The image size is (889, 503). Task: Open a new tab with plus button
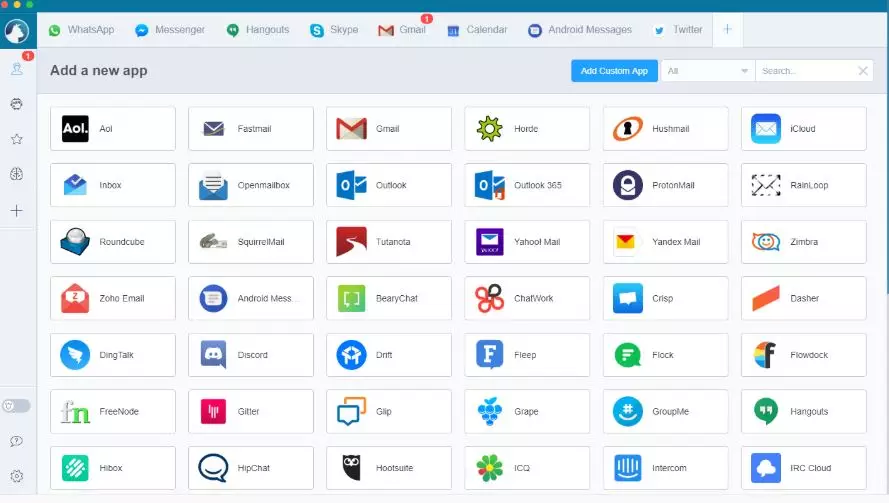tap(727, 30)
